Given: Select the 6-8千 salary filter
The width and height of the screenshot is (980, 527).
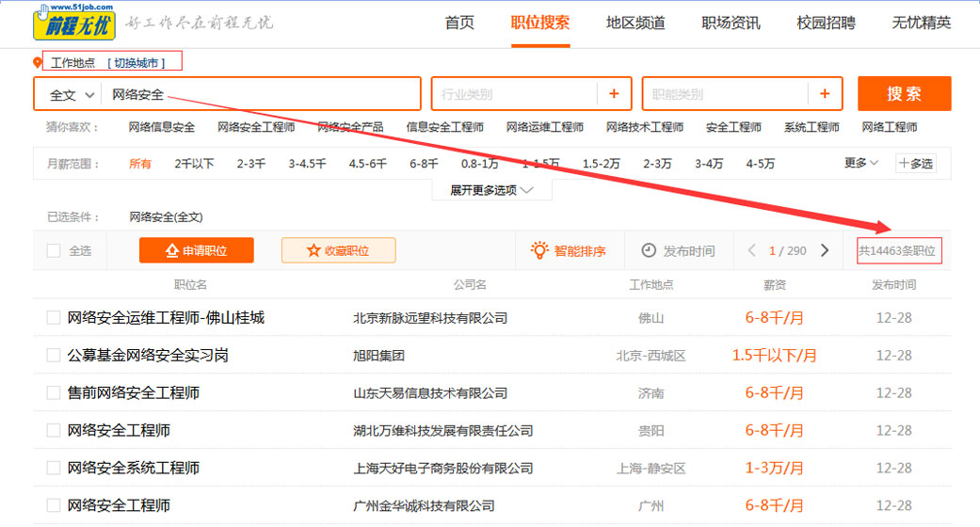Looking at the screenshot, I should coord(424,164).
